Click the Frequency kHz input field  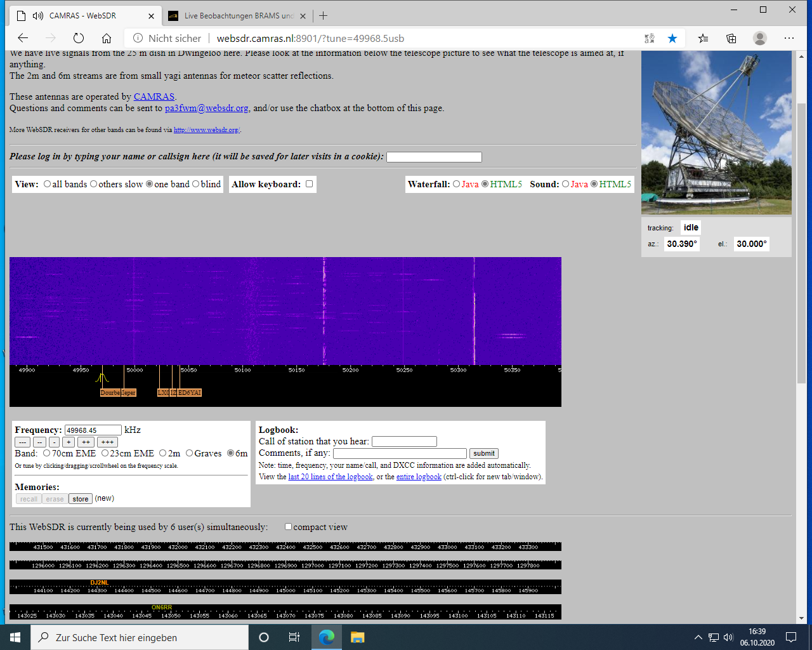[x=93, y=430]
